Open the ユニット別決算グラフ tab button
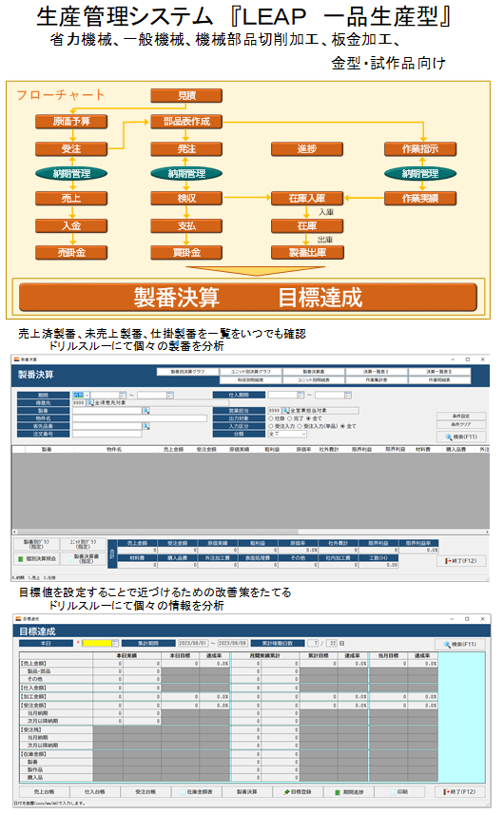 pyautogui.click(x=251, y=372)
